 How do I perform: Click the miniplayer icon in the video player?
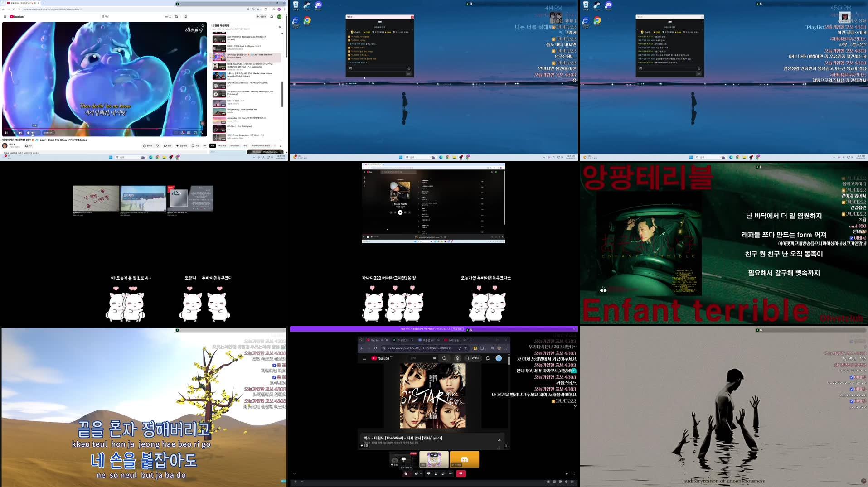pyautogui.click(x=189, y=133)
